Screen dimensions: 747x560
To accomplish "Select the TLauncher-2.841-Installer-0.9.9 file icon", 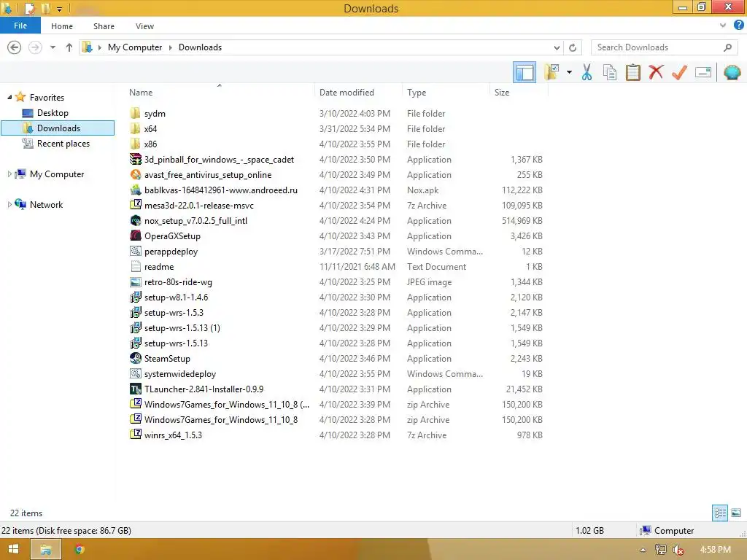I will [x=136, y=389].
